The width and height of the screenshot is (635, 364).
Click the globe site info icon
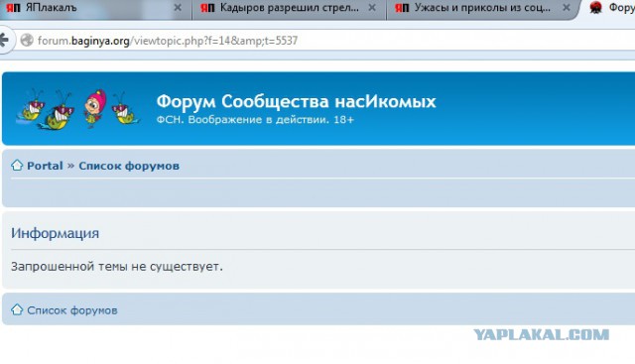27,40
